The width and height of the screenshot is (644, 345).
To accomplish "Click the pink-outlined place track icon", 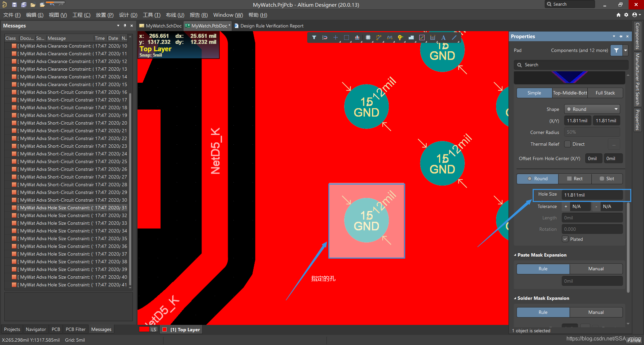I will pos(422,38).
